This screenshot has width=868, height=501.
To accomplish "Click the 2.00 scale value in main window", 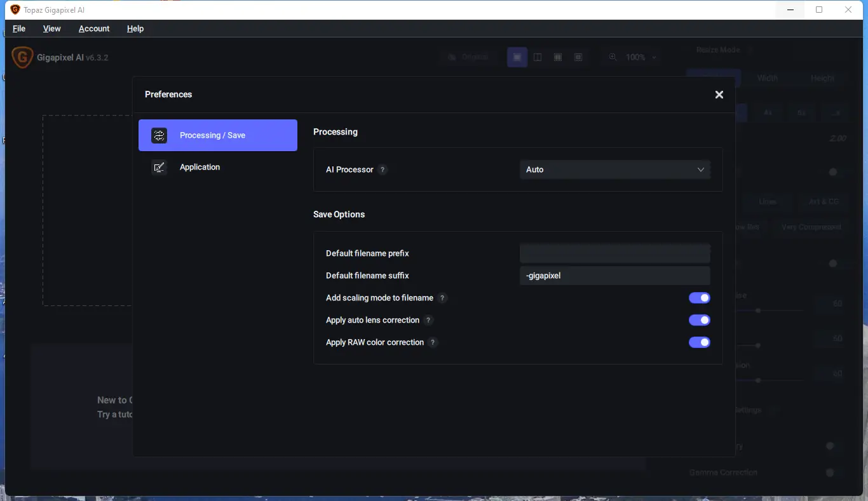I will (x=837, y=138).
